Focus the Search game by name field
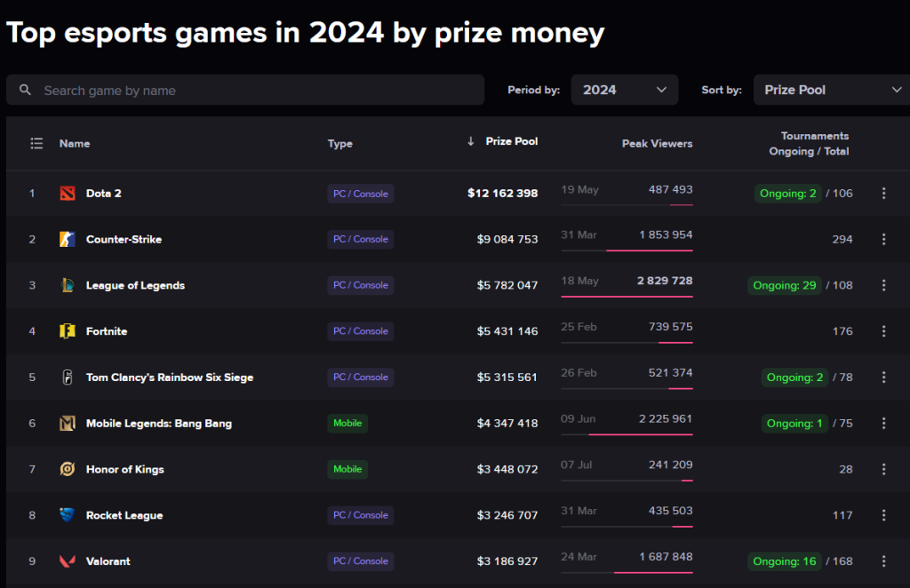This screenshot has width=910, height=588. pyautogui.click(x=258, y=90)
